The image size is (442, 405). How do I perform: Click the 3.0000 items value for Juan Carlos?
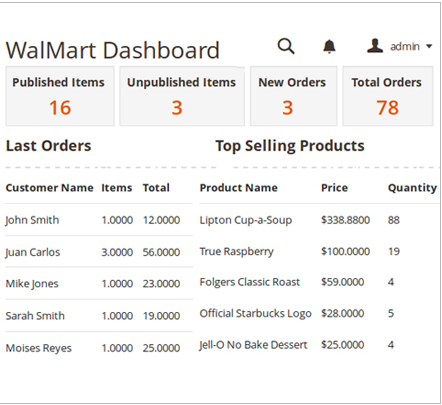pos(117,252)
